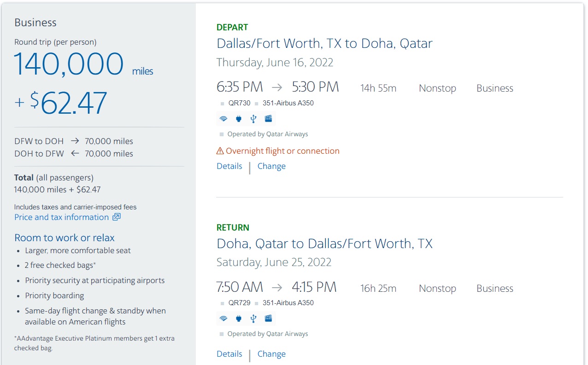Open Details for the departing flight
Screen dimensions: 588x365
coord(229,166)
